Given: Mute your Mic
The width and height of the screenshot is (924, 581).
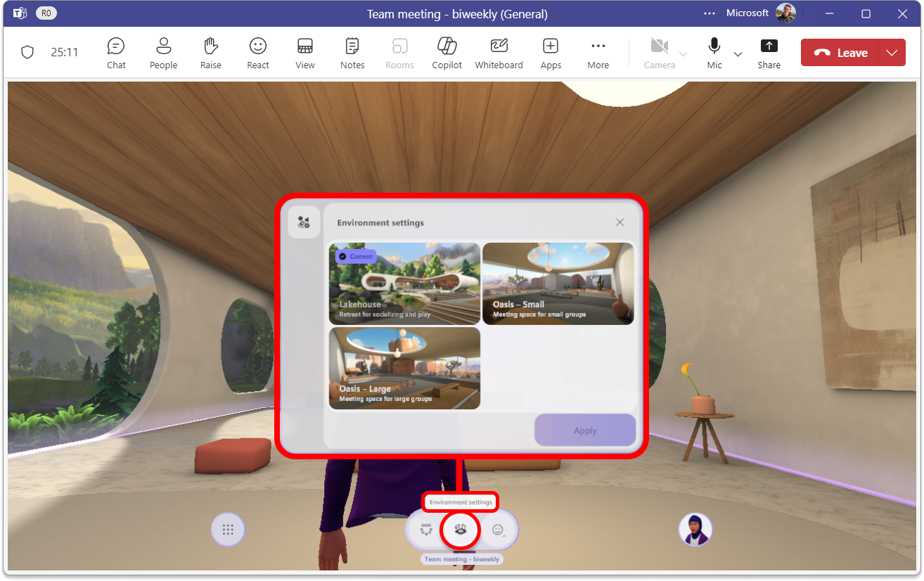Looking at the screenshot, I should pos(714,52).
